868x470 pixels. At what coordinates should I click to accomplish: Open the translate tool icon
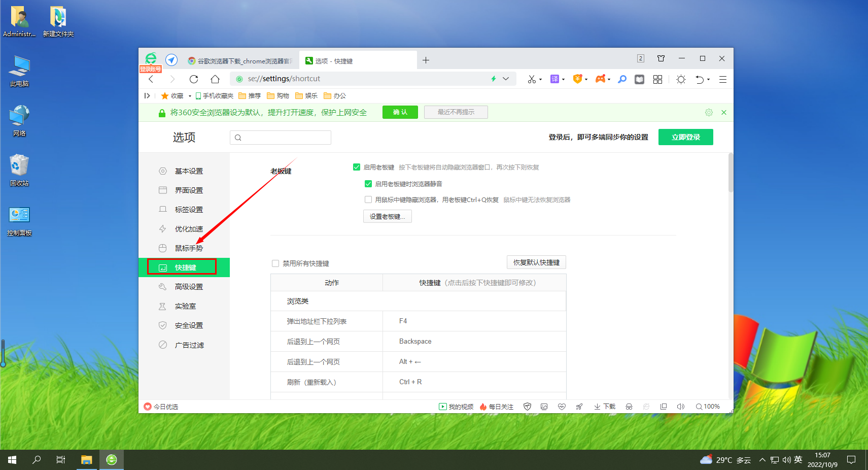554,79
